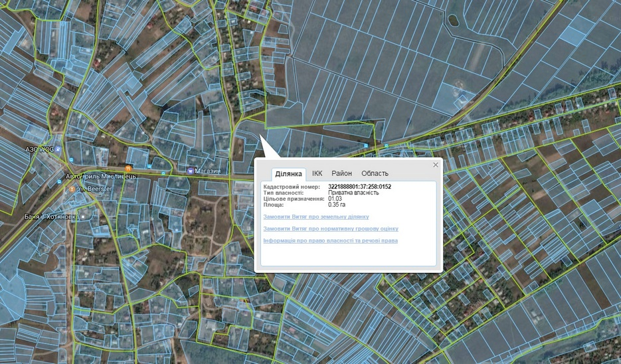Viewport: 621px width, 364px height.
Task: Show the Область tab
Action: coord(375,173)
